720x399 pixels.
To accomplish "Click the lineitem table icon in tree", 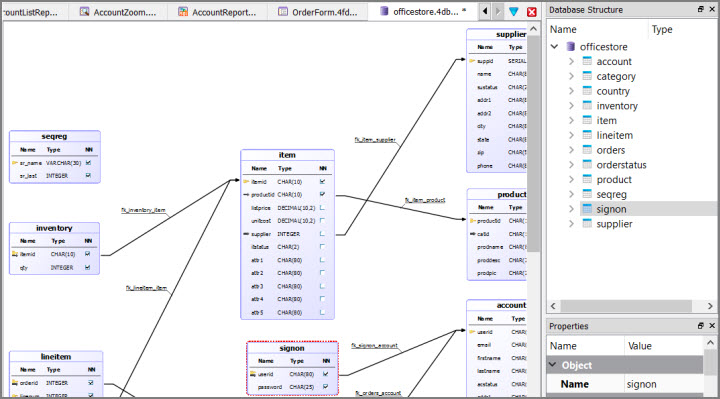I will 587,134.
